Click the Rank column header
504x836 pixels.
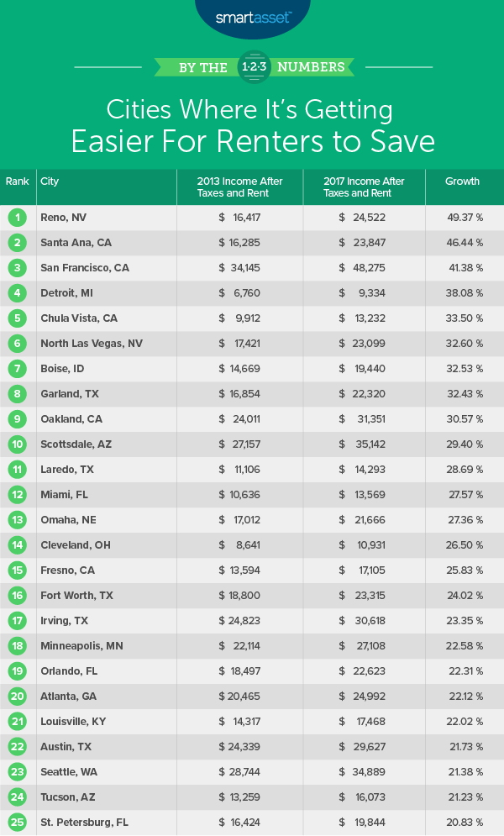pos(18,181)
